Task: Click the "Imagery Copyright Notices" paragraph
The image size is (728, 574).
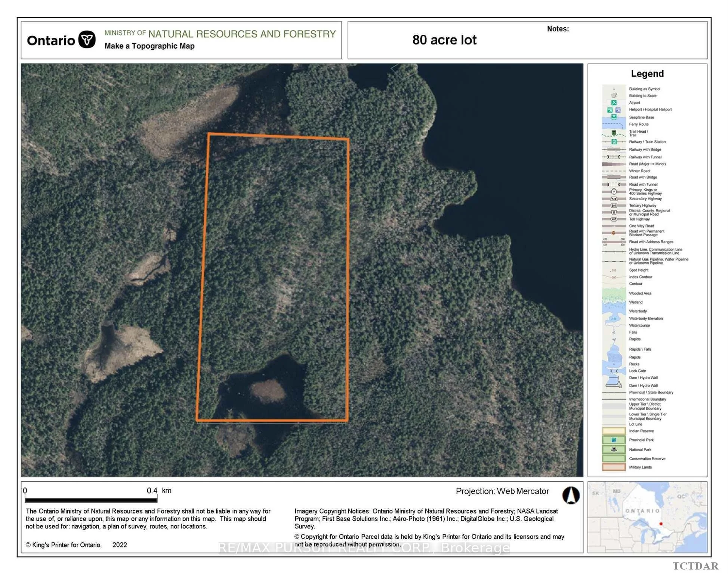Action: [426, 518]
